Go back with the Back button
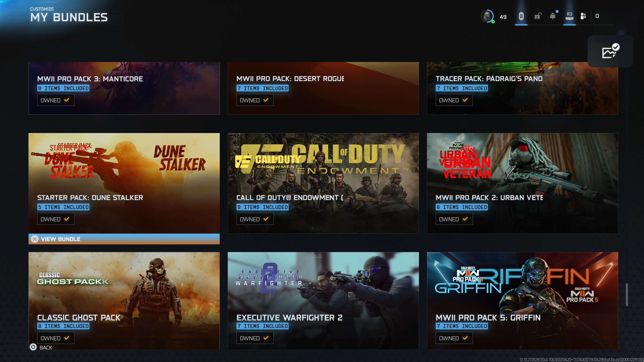The image size is (644, 362). tap(41, 347)
